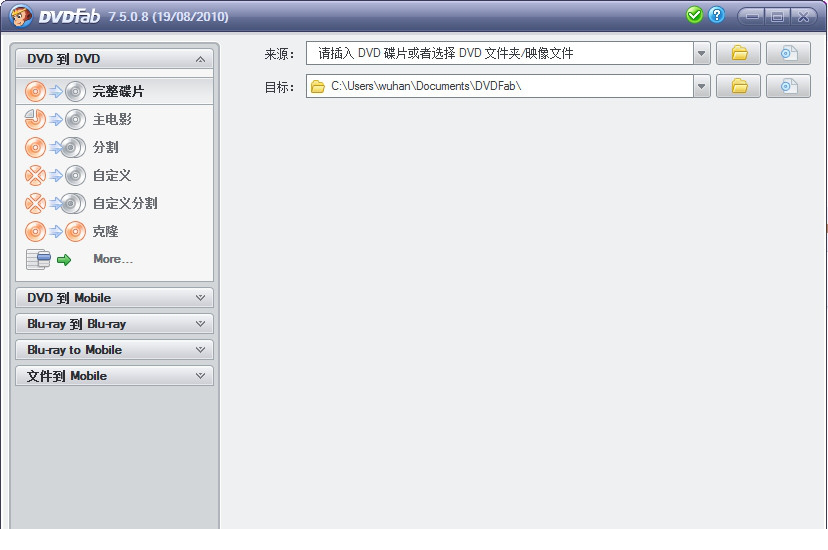828x550 pixels.
Task: Click the 来源: label
Action: click(279, 54)
